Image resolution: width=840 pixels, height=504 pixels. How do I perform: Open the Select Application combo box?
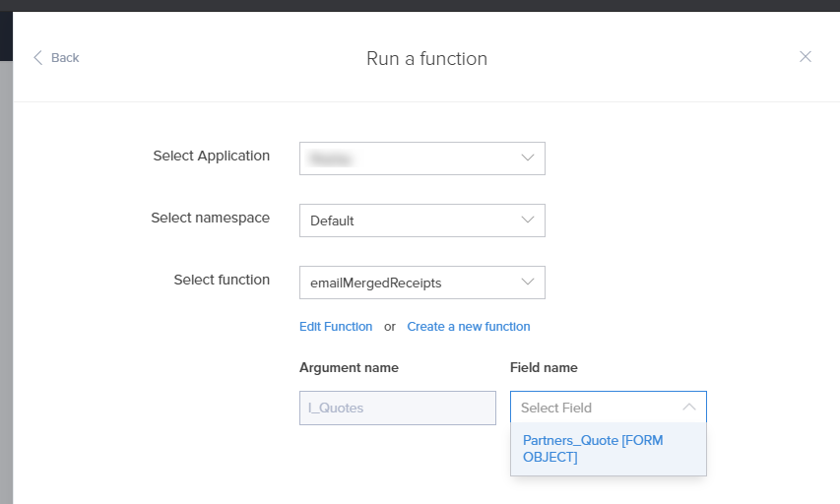[421, 158]
